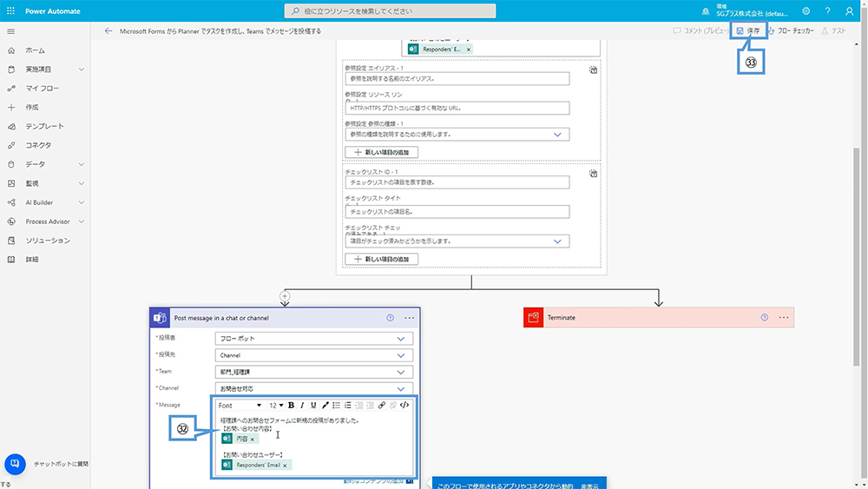The height and width of the screenshot is (489, 868).
Task: Click the チェックリスト ID input field
Action: tap(457, 182)
